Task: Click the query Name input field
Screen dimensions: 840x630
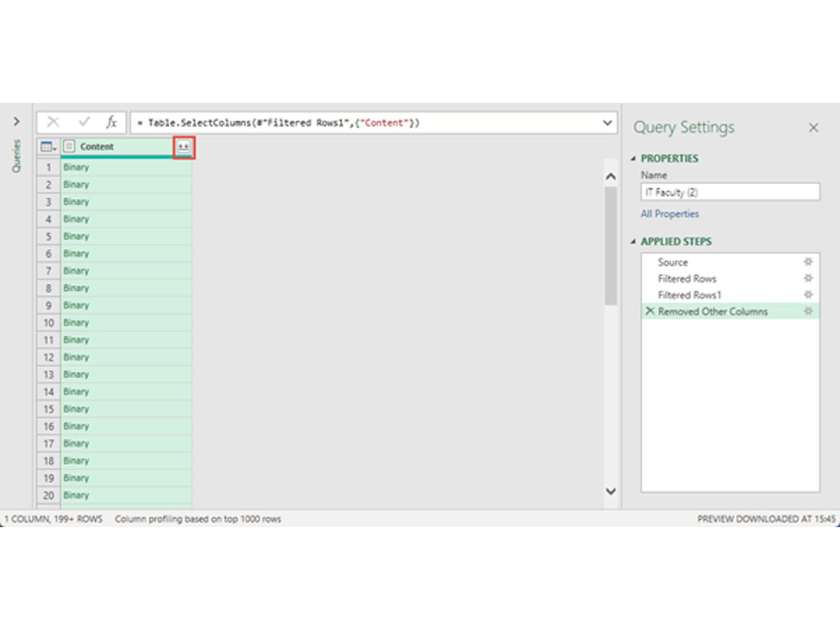Action: (730, 192)
